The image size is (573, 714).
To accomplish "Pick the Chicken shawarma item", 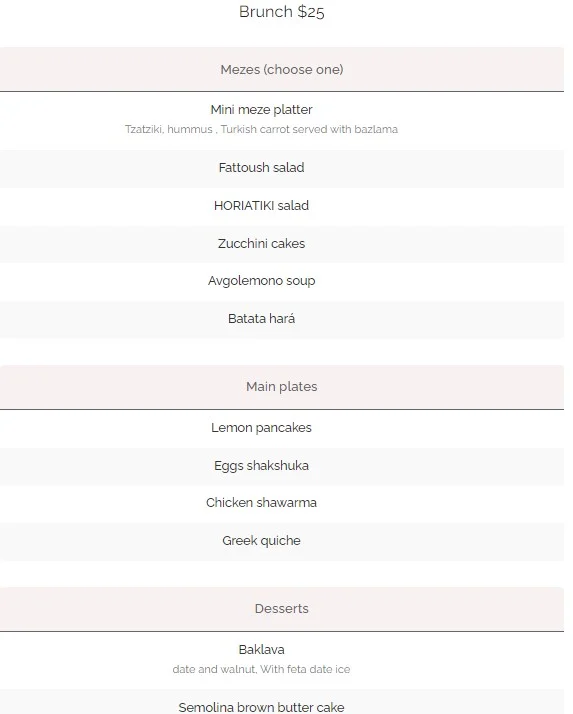I will click(282, 503).
